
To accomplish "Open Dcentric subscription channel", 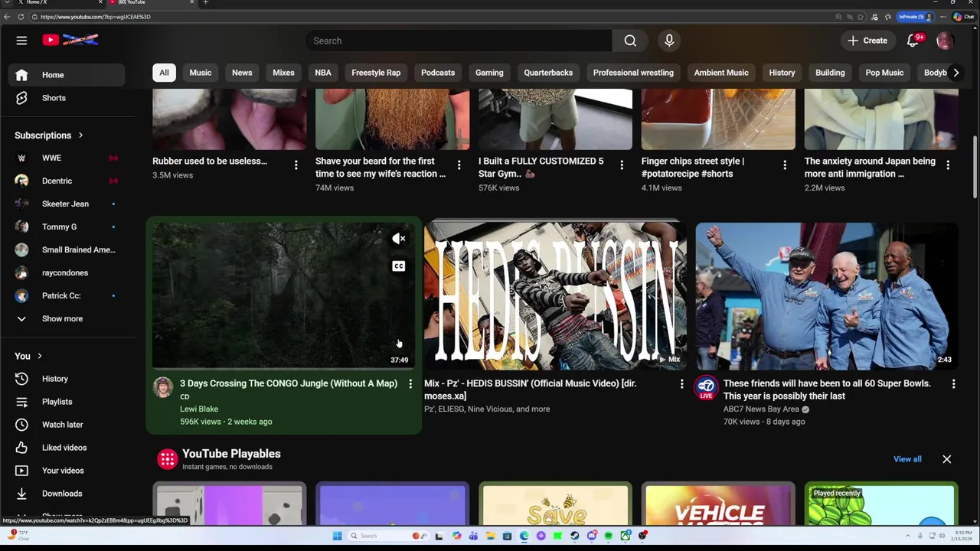I will 67,181.
